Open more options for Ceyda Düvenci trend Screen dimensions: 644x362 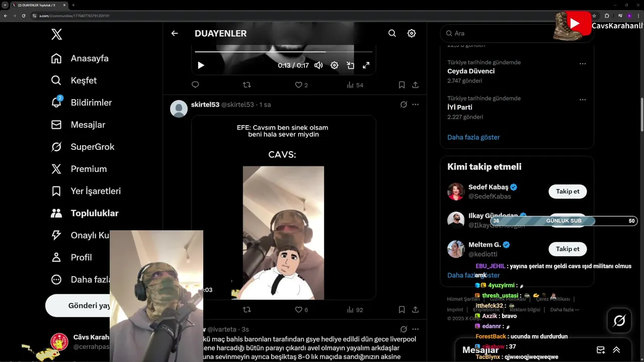[583, 64]
